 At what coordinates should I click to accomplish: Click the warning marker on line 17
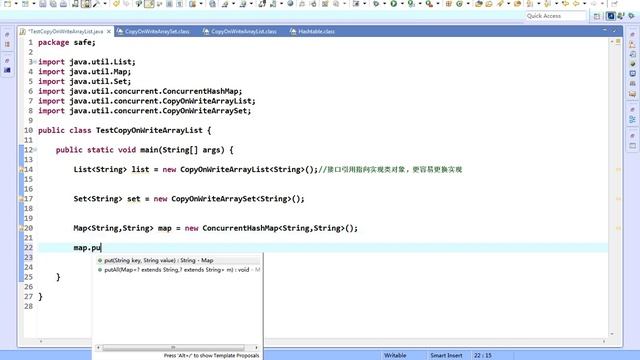click(x=21, y=199)
